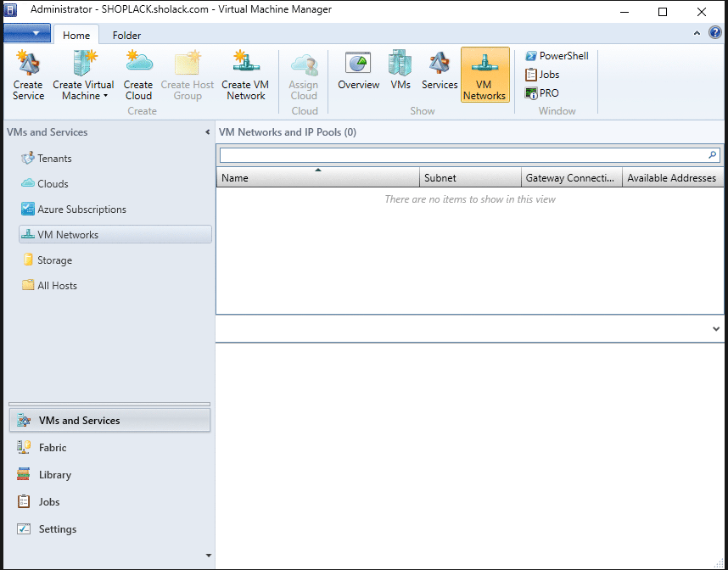Open the PRO window
Screen dimensions: 728x570
pyautogui.click(x=542, y=92)
